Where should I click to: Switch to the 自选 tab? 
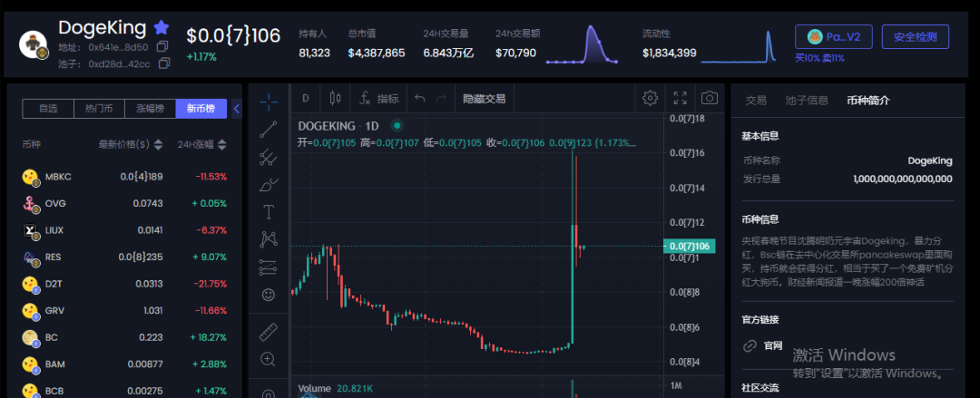point(48,109)
